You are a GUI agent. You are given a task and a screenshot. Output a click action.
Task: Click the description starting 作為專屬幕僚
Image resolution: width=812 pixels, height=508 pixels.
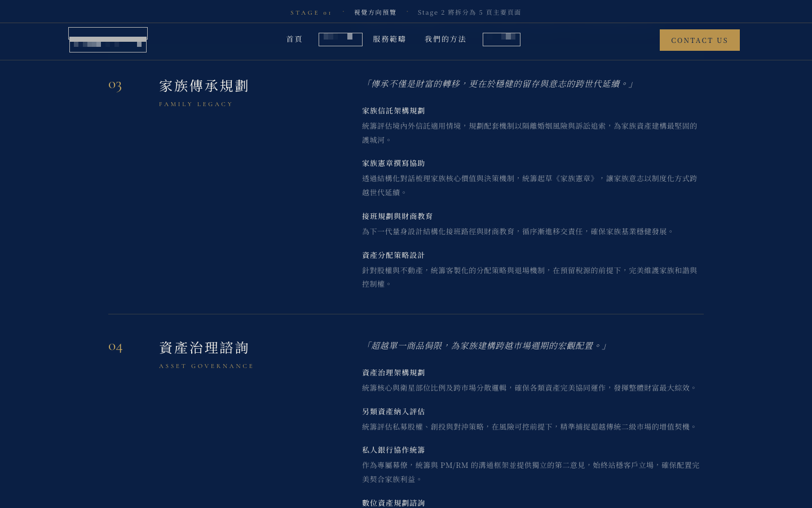(531, 472)
